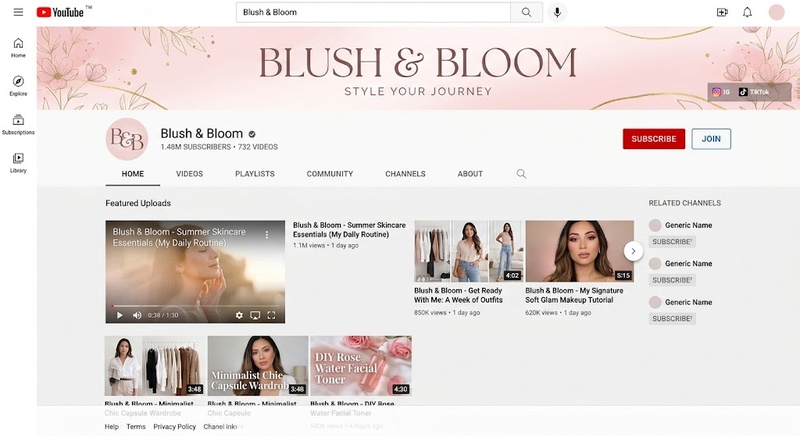
Task: Subscribe to first Generic Name channel
Action: coord(672,242)
